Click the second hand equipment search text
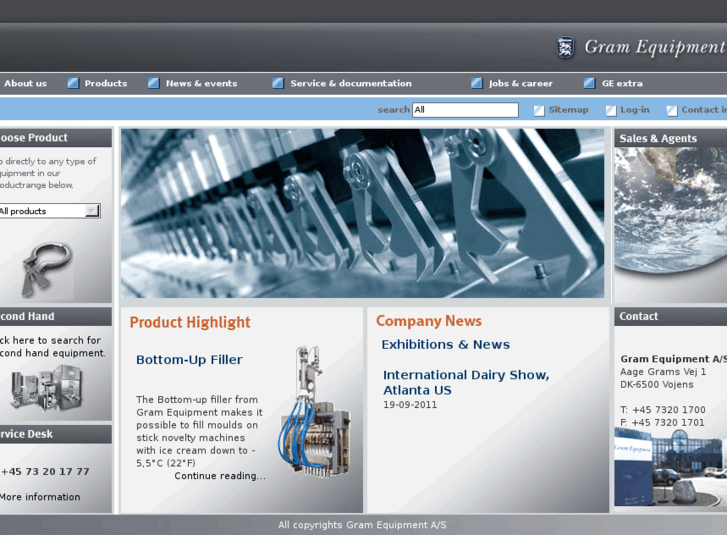Image resolution: width=727 pixels, height=545 pixels. [52, 346]
